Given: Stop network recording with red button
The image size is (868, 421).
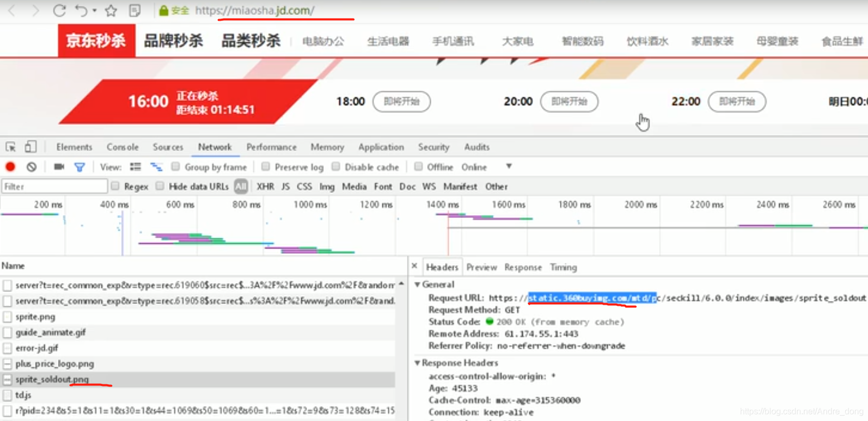Looking at the screenshot, I should 10,167.
